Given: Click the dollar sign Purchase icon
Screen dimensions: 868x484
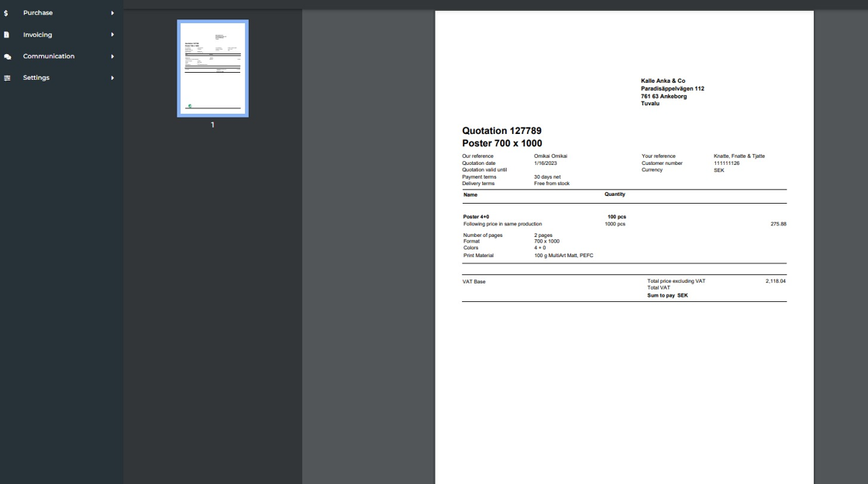Looking at the screenshot, I should pyautogui.click(x=7, y=13).
